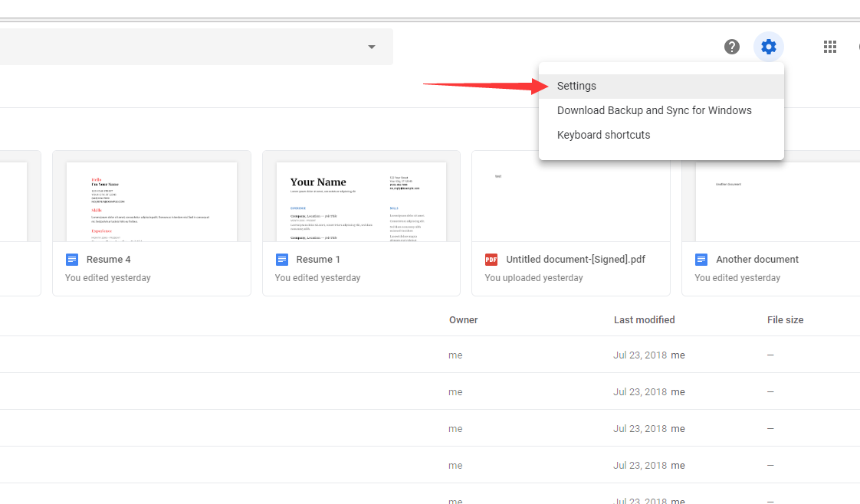This screenshot has width=860, height=504.
Task: Sort files by Last modified column
Action: tap(645, 319)
